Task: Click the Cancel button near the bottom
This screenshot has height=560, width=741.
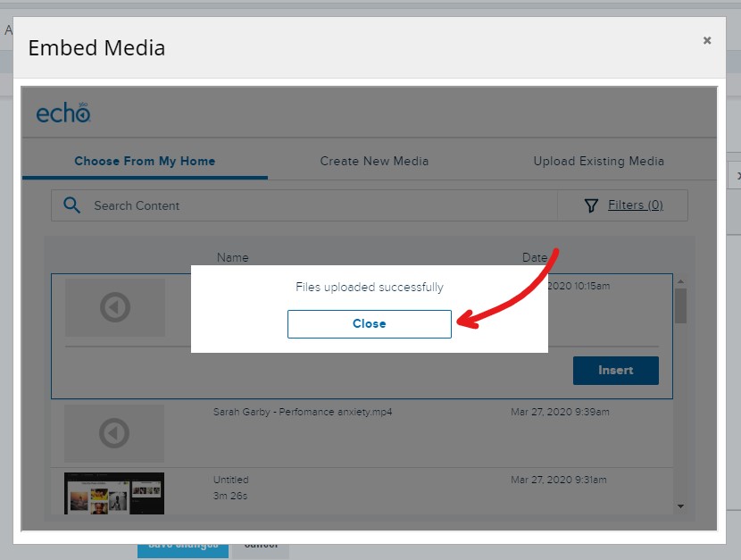Action: pos(259,546)
